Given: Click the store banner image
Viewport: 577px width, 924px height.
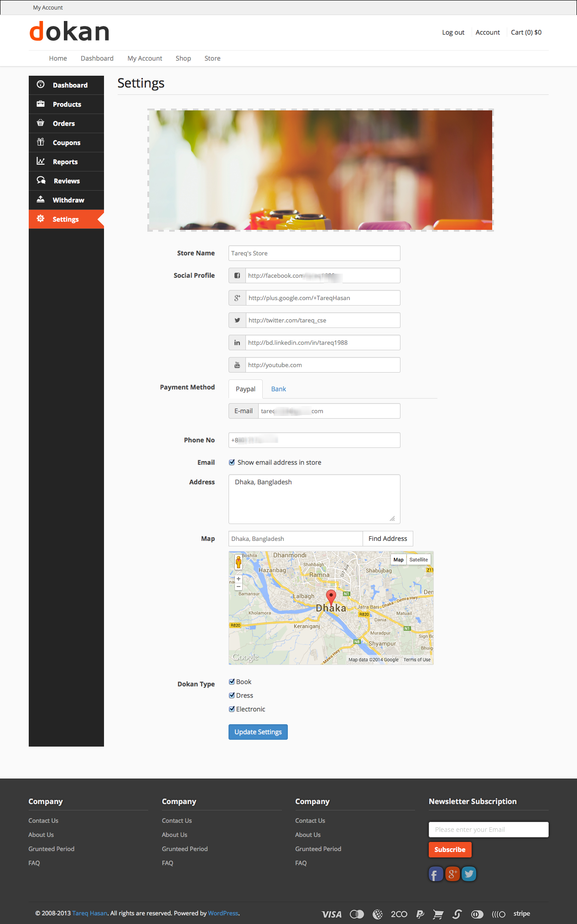Looking at the screenshot, I should [320, 170].
